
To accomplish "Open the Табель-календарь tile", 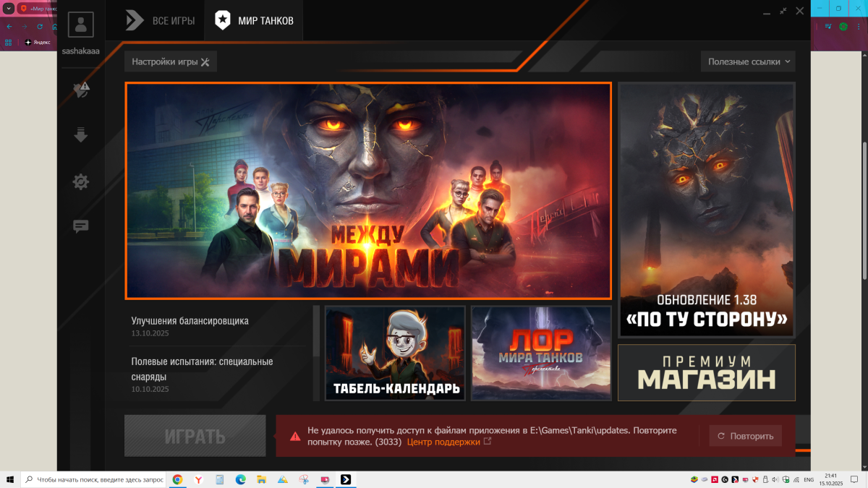I will coord(396,353).
